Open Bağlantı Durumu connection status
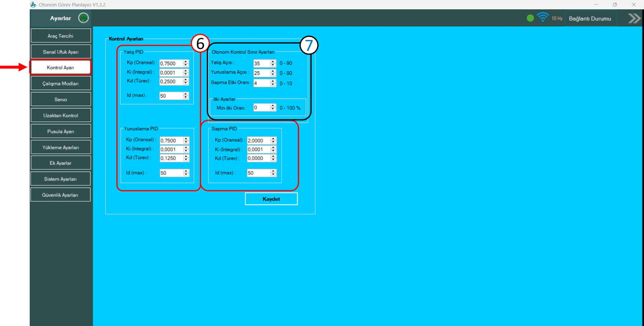Screen dimensions: 644x326 point(590,18)
